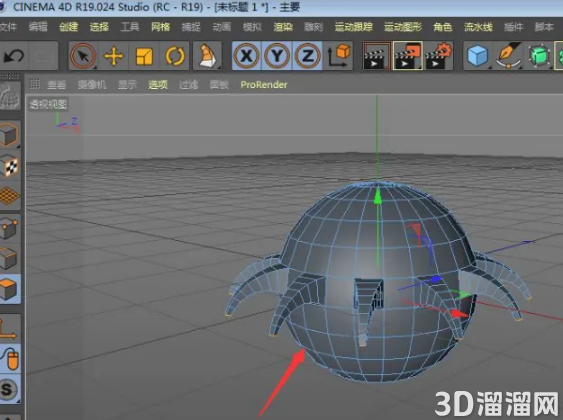Click the Undo arrow icon
The height and width of the screenshot is (420, 563).
14,56
